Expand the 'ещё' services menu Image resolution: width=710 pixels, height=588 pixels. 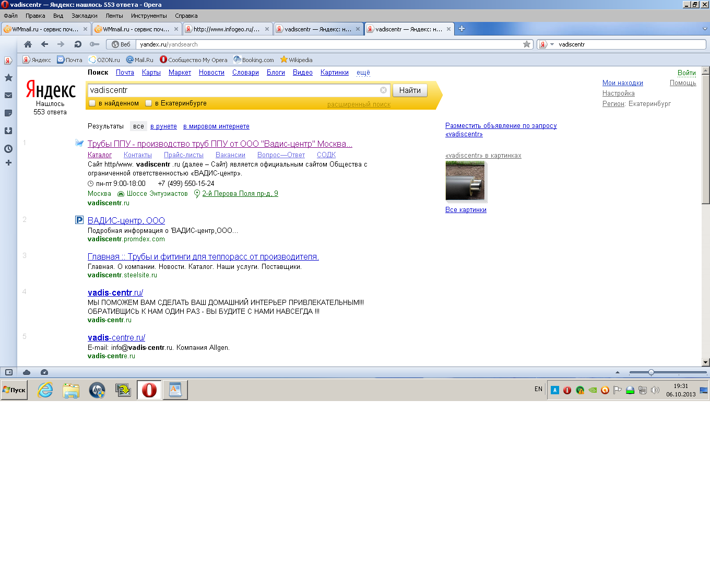pyautogui.click(x=363, y=73)
